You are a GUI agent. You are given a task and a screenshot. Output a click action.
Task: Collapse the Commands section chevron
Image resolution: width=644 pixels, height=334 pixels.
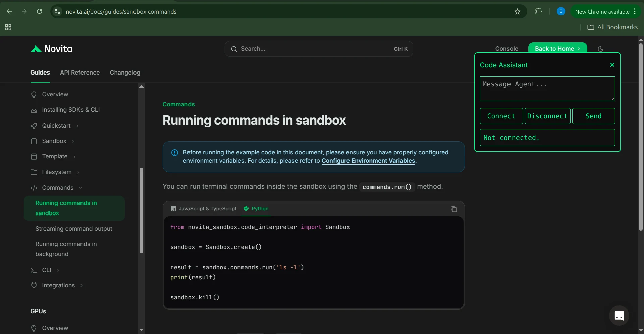click(x=80, y=188)
